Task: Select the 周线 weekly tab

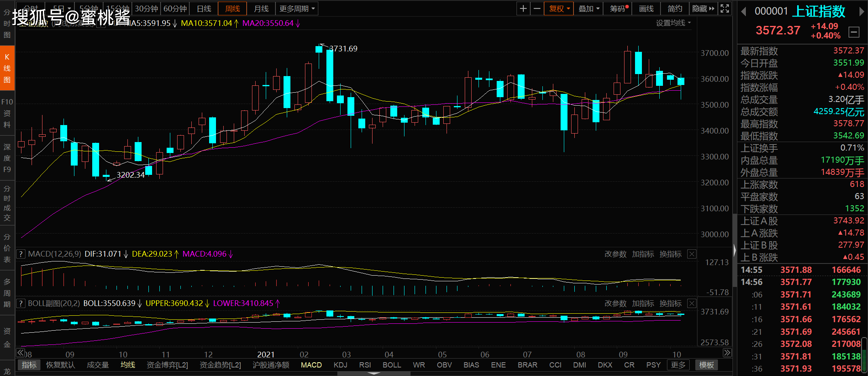Action: pos(233,8)
